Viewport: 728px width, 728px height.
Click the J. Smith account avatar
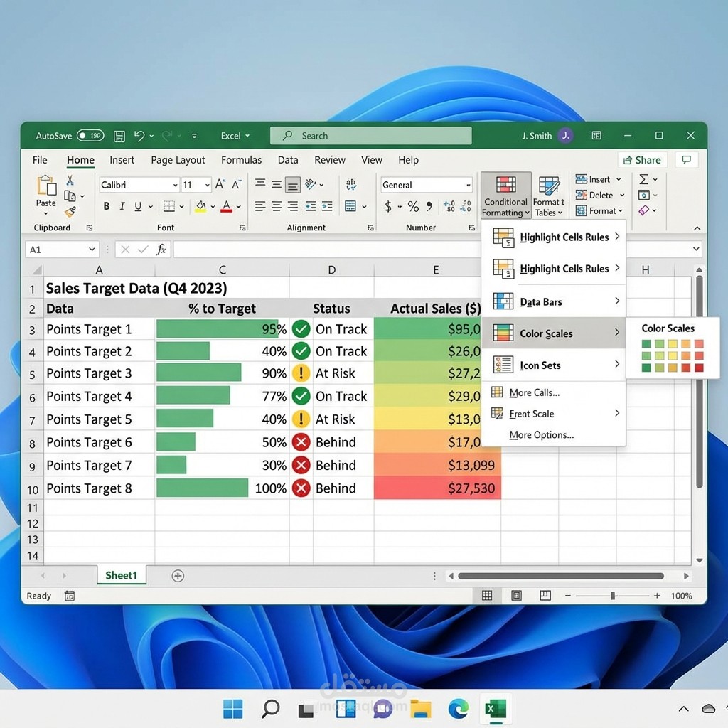[565, 136]
